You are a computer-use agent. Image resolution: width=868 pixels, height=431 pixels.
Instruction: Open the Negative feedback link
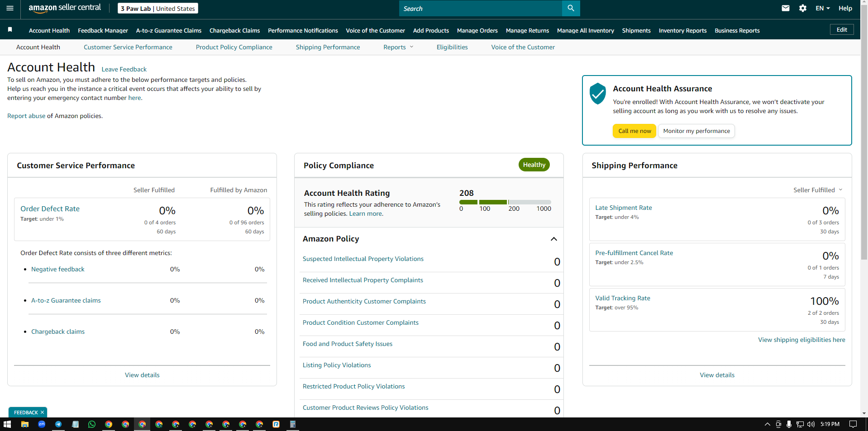tap(58, 269)
